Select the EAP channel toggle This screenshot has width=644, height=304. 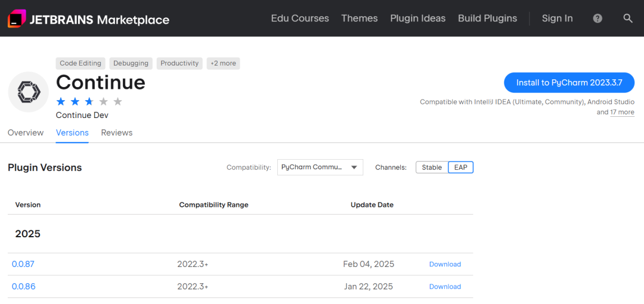point(461,167)
